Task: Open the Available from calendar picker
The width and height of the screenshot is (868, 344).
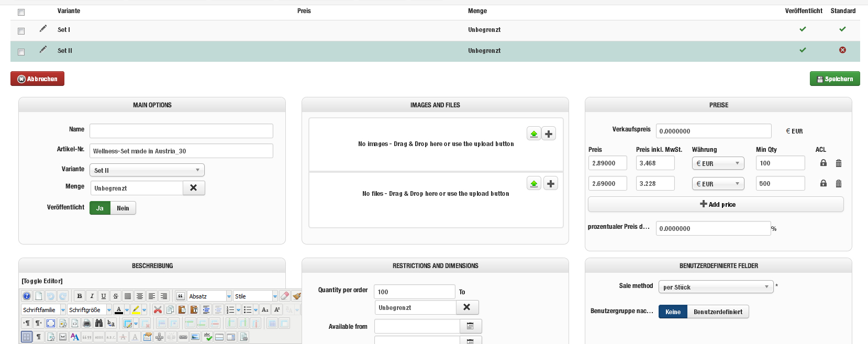Action: click(470, 326)
